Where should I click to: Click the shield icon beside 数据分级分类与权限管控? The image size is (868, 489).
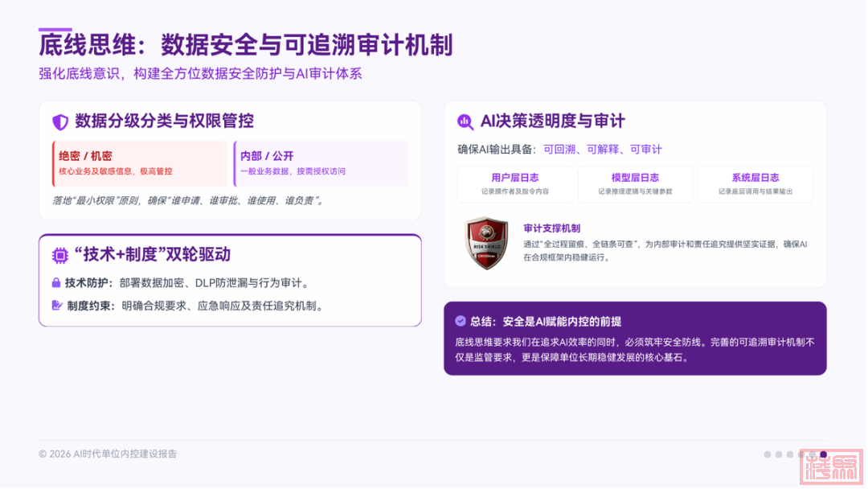tap(60, 122)
